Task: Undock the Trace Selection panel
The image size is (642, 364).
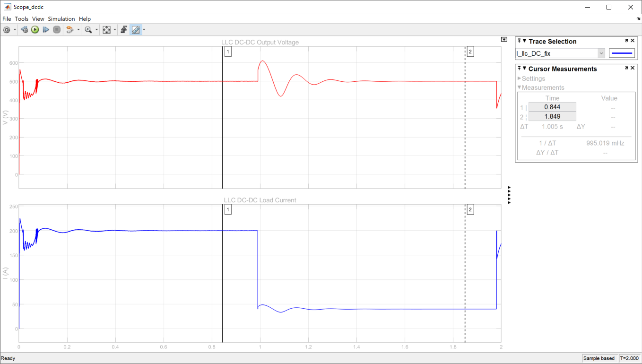Action: tap(626, 41)
